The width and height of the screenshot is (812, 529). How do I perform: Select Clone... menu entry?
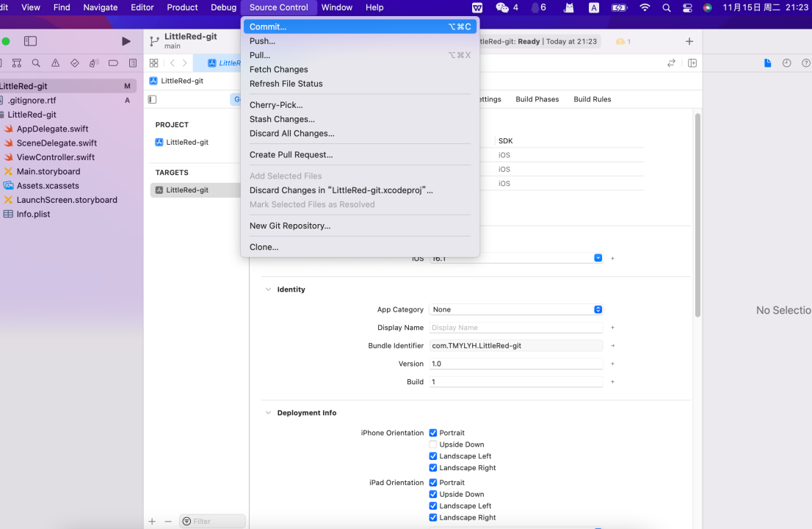pos(360,247)
